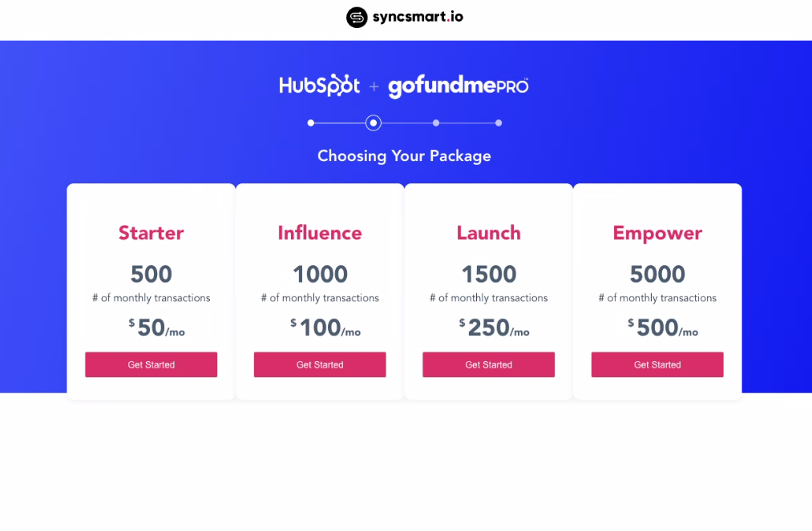Click the Influence package title
Viewport: 812px width, 531px height.
[320, 233]
